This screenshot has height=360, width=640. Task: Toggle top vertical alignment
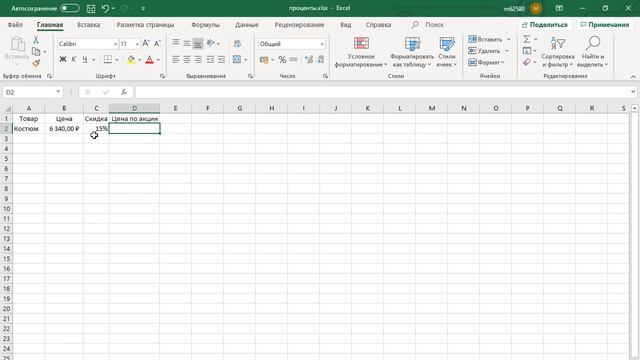click(176, 43)
